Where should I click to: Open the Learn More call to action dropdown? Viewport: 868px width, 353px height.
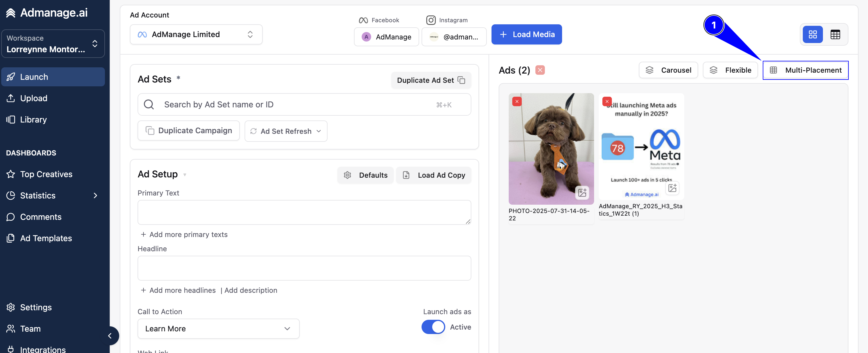218,329
